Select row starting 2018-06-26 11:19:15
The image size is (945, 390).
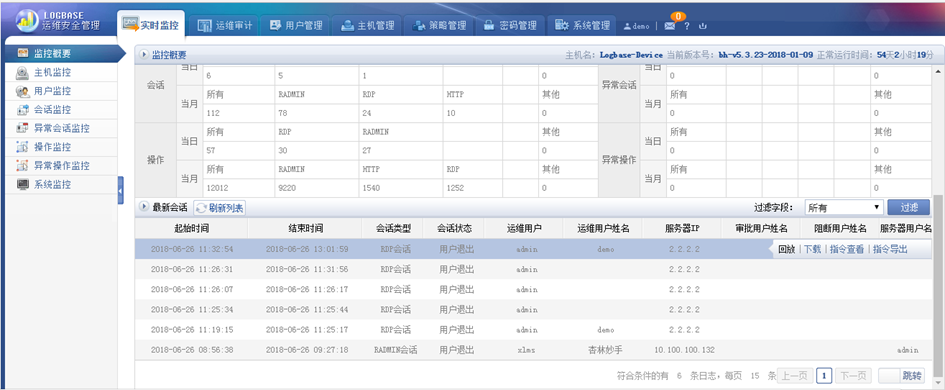[533, 330]
